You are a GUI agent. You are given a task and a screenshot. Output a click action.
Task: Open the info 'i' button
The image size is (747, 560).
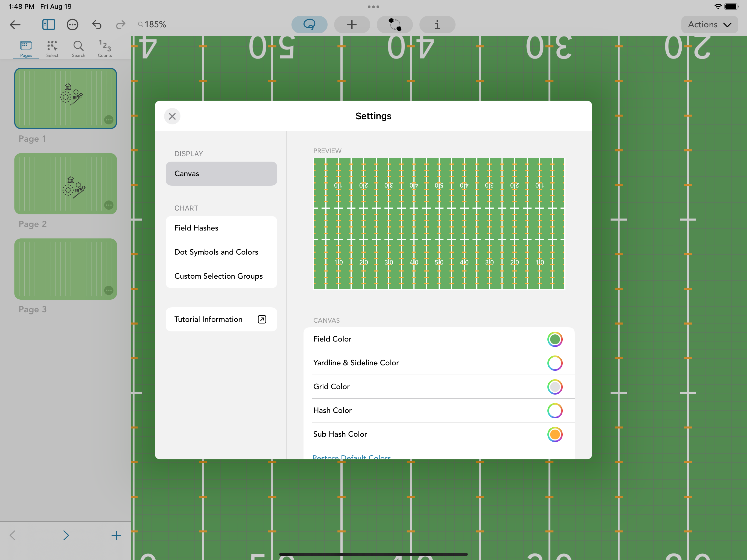437,25
